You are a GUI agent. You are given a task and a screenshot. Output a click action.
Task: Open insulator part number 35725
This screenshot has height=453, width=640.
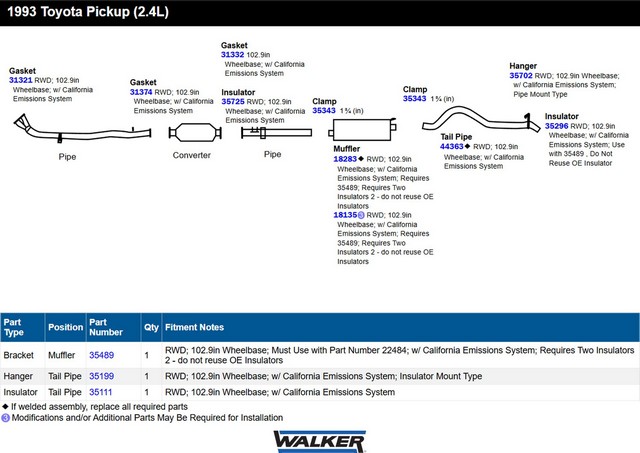point(233,102)
